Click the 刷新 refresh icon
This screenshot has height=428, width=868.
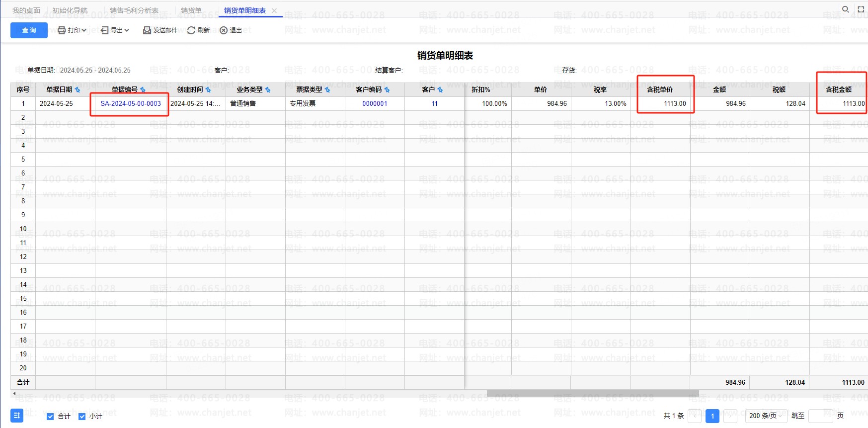pos(191,30)
